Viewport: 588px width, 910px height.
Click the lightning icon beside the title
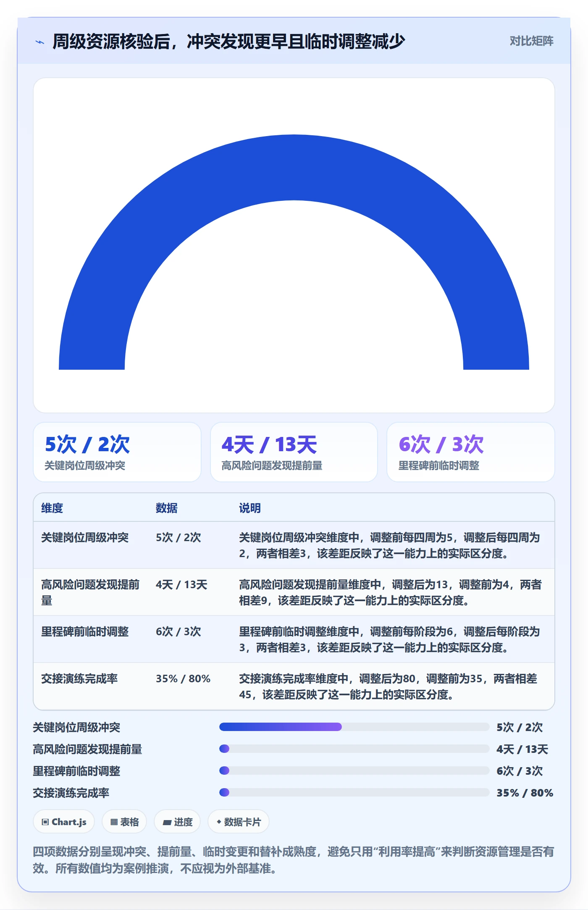[40, 42]
